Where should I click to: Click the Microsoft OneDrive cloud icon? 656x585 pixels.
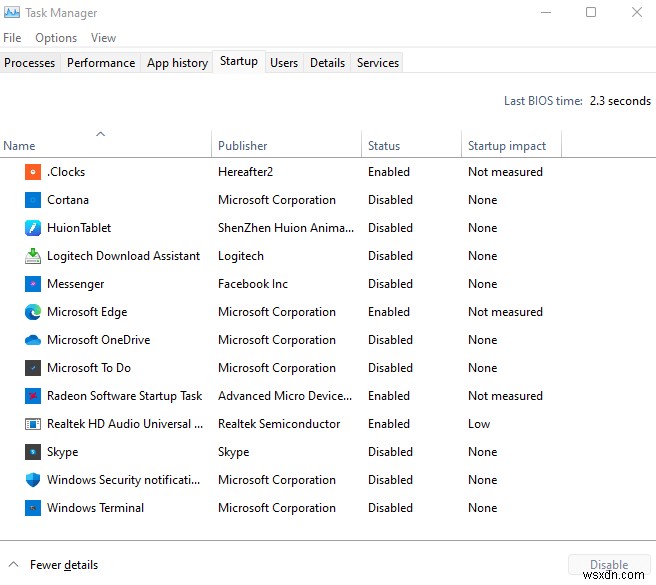click(x=33, y=340)
